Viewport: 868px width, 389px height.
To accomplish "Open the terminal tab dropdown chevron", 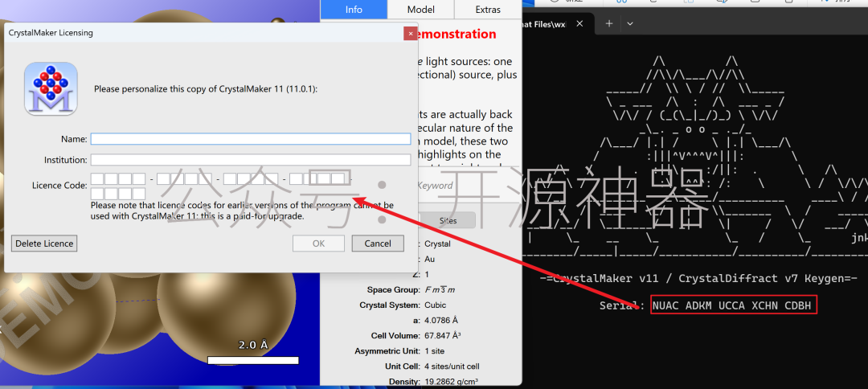I will coord(629,23).
